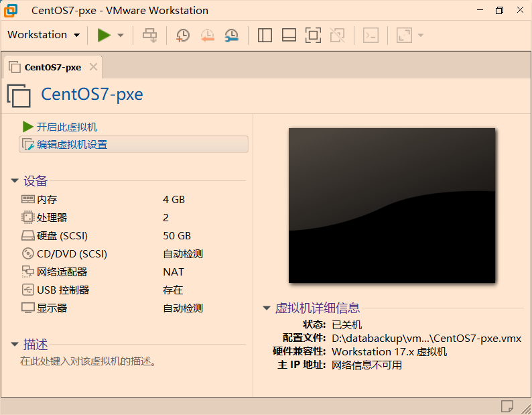Screen dimensions: 532x415
Task: Click the USB controller icon
Action: point(28,290)
